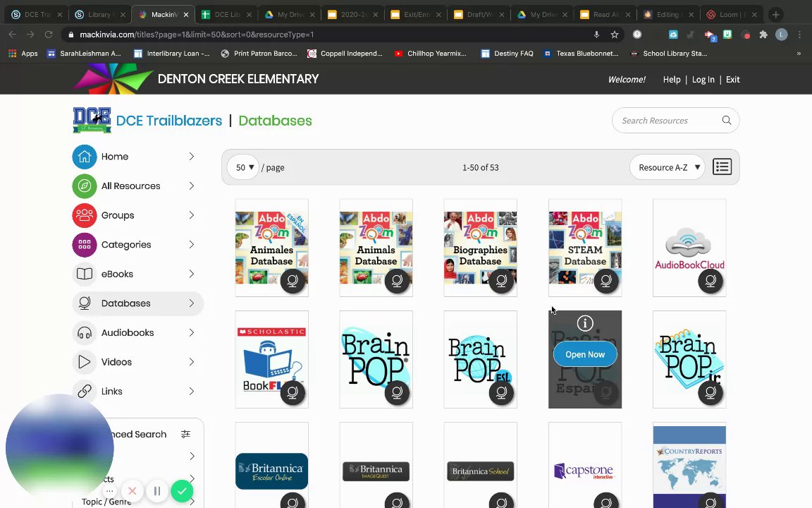Switch to list view icon

tap(722, 167)
